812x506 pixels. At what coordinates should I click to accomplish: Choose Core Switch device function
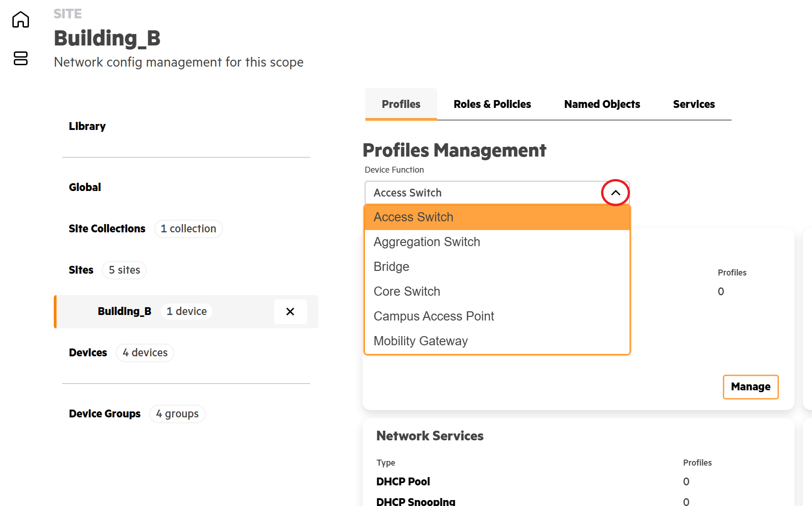click(407, 292)
